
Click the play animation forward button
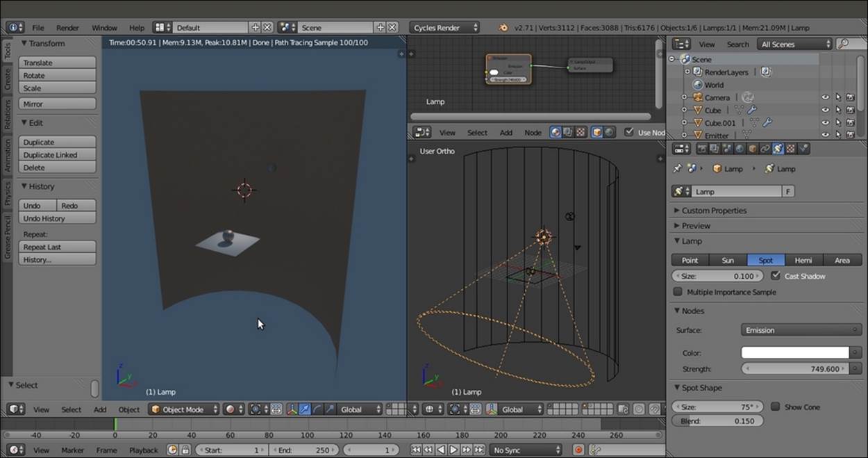[453, 450]
